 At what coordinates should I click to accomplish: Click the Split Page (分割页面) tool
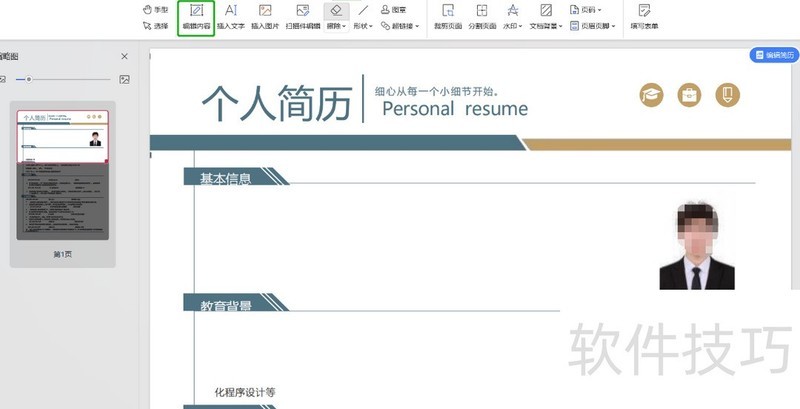point(482,18)
